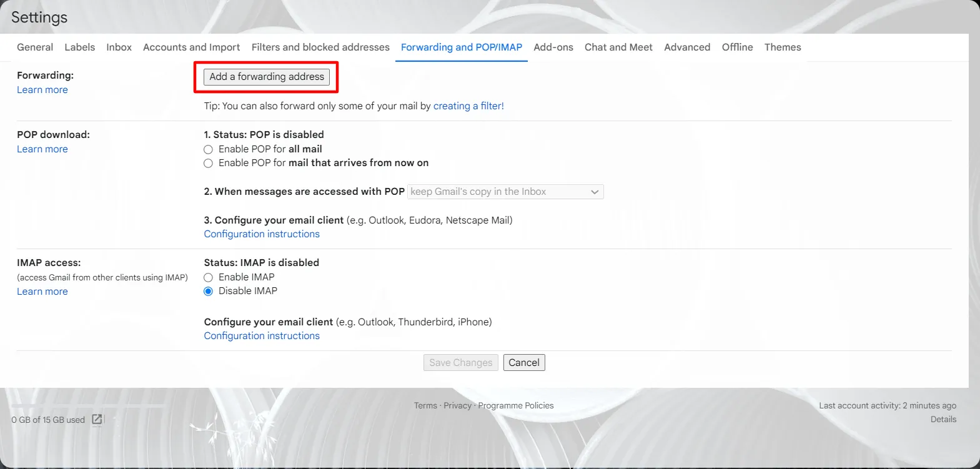Click Last account activity text
Image resolution: width=980 pixels, height=469 pixels.
888,405
